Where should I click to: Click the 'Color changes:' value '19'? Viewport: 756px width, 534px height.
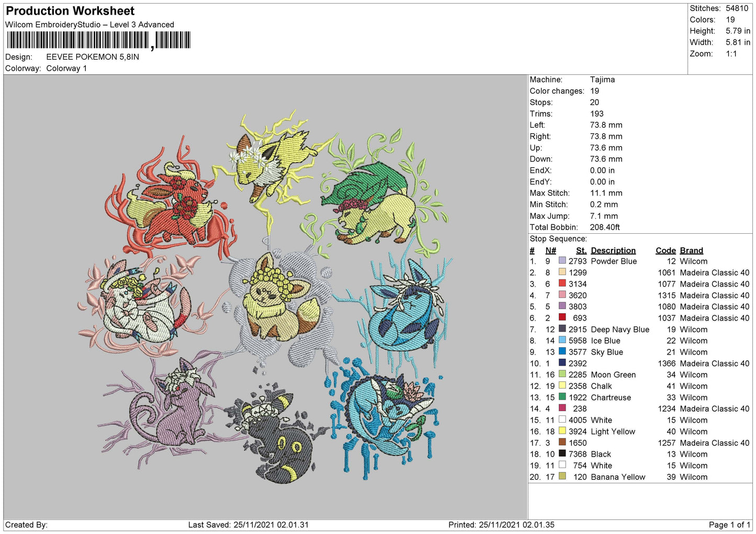pyautogui.click(x=595, y=91)
